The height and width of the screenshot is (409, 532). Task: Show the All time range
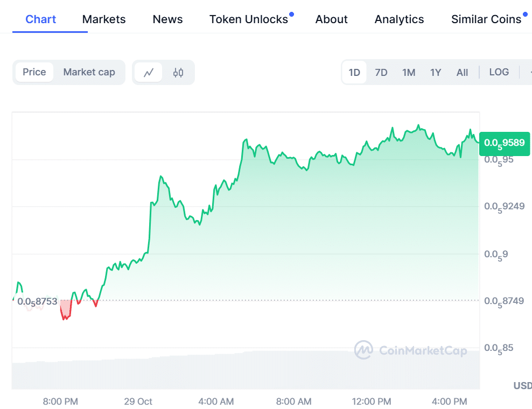point(462,72)
